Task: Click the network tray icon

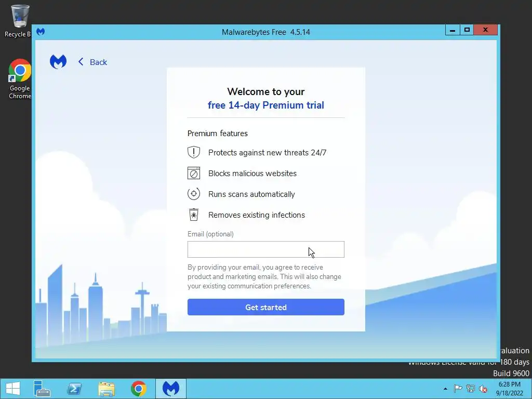Action: [x=471, y=389]
